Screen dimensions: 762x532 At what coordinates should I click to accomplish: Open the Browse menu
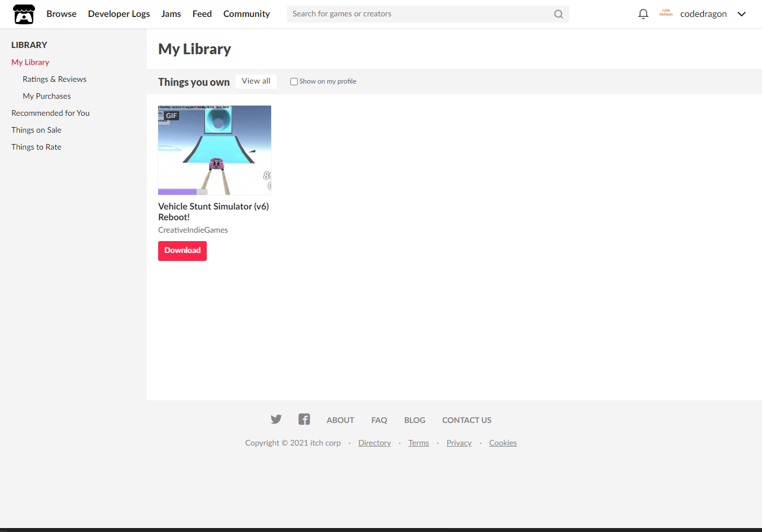(x=62, y=14)
